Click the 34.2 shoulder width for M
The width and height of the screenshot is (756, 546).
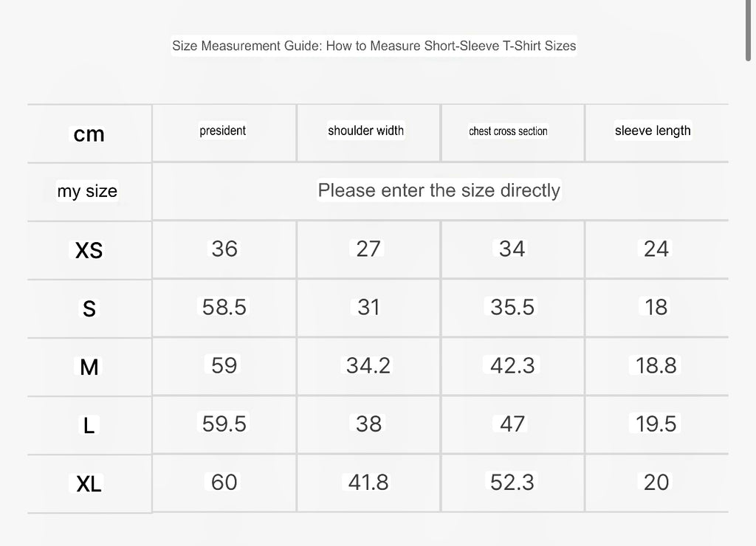[x=368, y=365]
